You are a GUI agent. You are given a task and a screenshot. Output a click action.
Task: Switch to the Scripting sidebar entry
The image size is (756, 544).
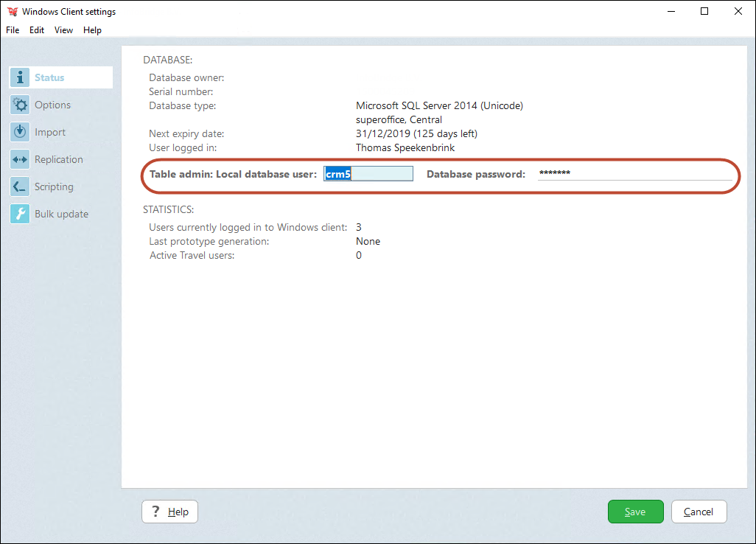point(55,186)
